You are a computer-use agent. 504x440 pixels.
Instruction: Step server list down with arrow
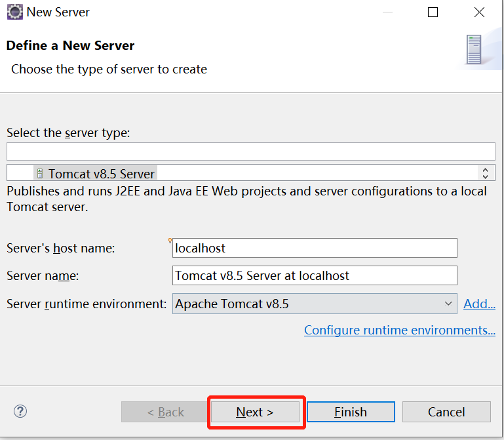(485, 176)
